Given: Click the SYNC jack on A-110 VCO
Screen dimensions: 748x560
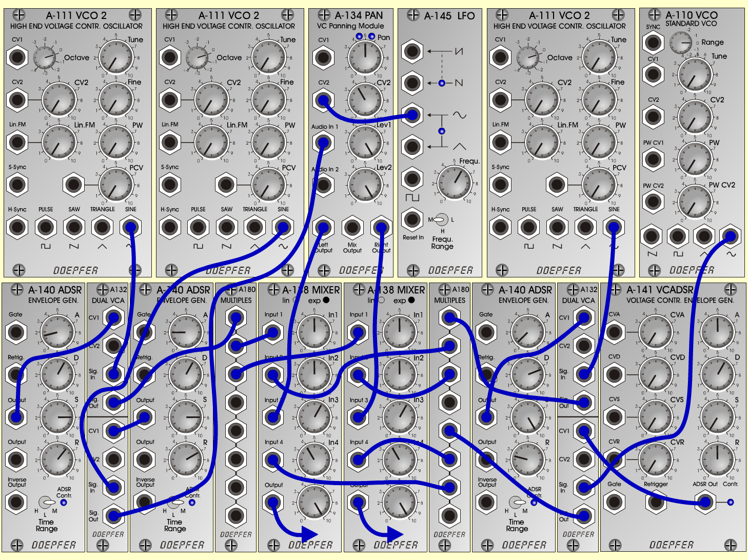Looking at the screenshot, I should pos(653,43).
